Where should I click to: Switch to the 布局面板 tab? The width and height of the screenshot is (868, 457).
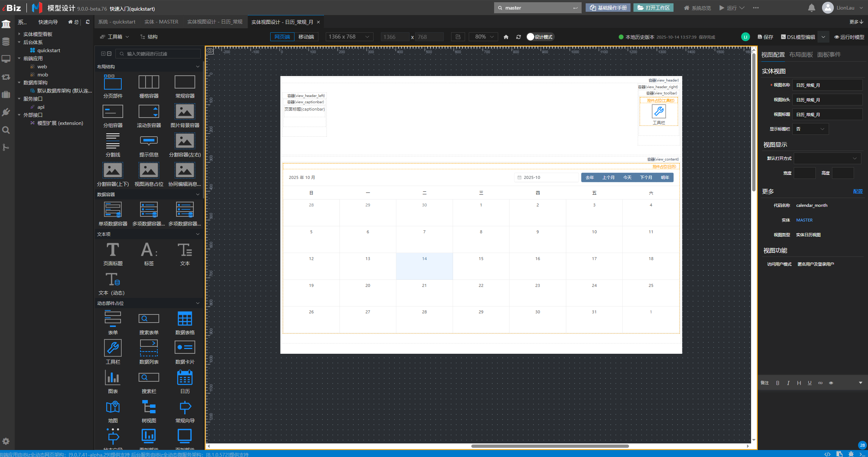tap(801, 55)
